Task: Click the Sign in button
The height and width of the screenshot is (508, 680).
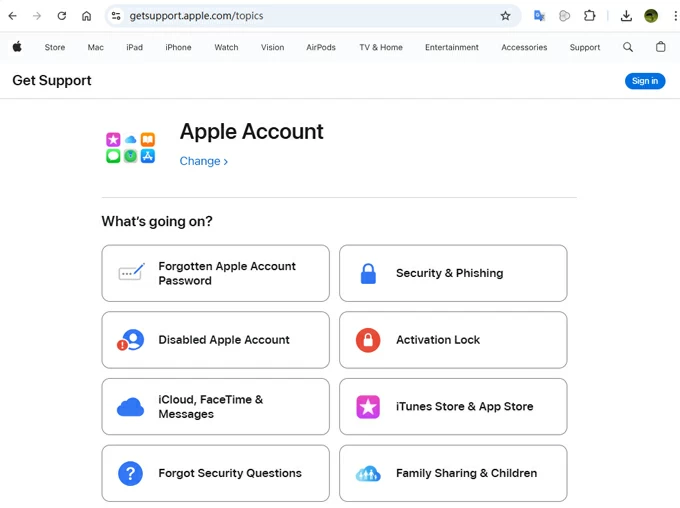Action: coord(645,81)
